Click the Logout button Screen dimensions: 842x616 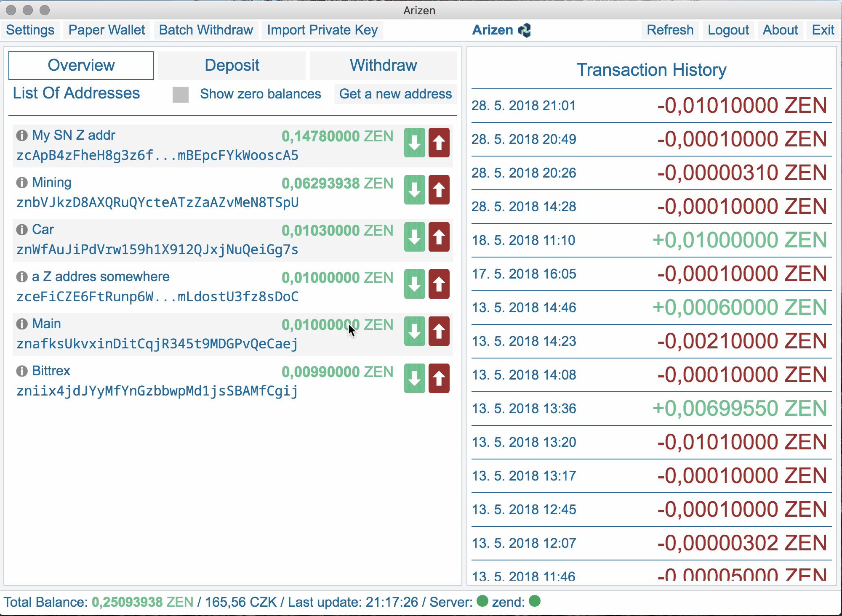tap(728, 30)
